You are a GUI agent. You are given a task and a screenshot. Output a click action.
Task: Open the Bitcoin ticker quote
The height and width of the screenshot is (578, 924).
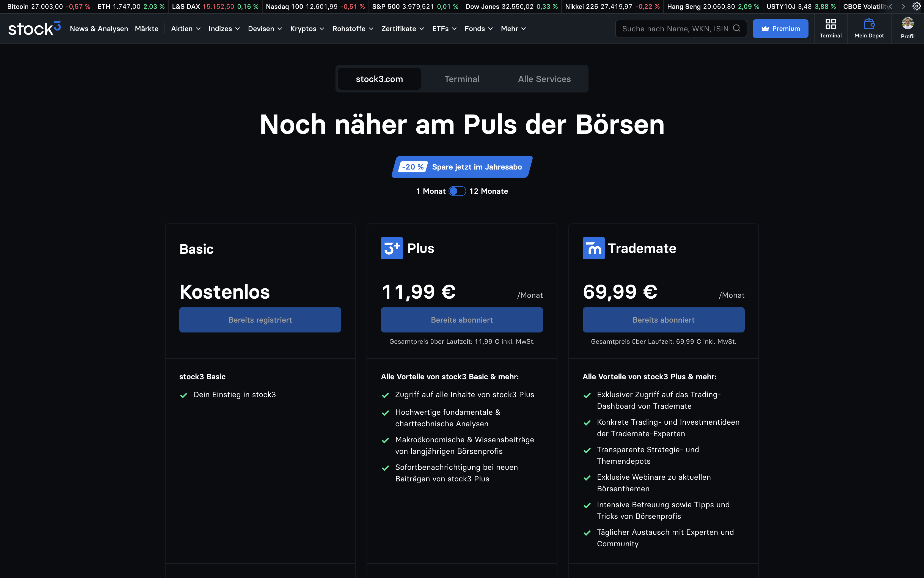coord(48,7)
